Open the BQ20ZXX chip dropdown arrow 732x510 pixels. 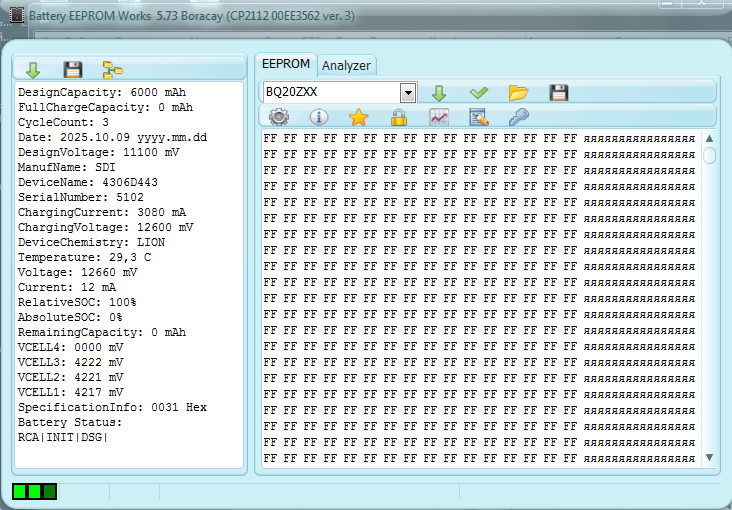click(407, 92)
